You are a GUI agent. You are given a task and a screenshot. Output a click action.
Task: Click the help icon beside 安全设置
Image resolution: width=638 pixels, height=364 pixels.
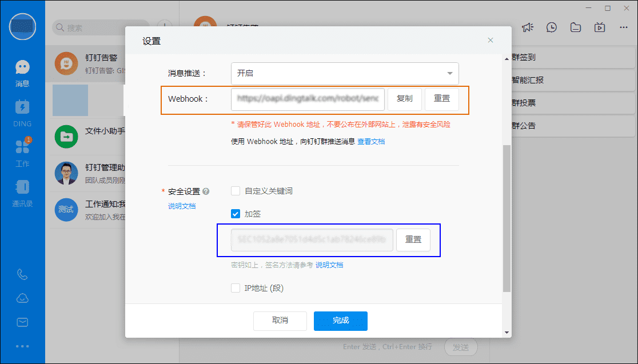coord(206,191)
